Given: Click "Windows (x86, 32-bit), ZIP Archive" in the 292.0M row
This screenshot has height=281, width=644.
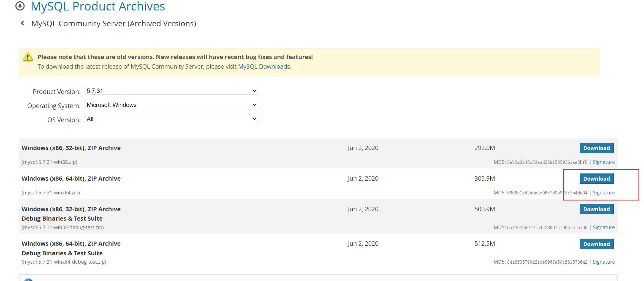Looking at the screenshot, I should (71, 148).
